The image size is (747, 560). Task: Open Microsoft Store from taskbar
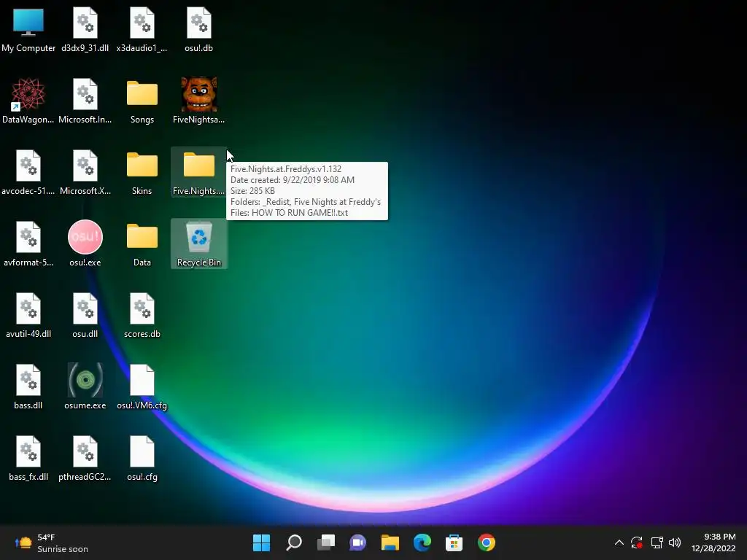pos(454,542)
